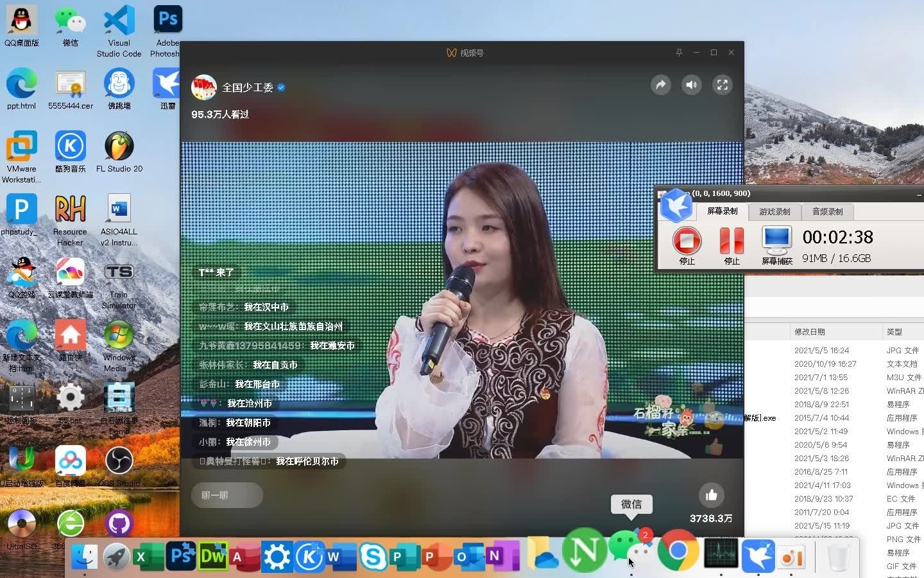Viewport: 924px width, 578px height.
Task: Share the live stream with the arrow icon
Action: (660, 85)
